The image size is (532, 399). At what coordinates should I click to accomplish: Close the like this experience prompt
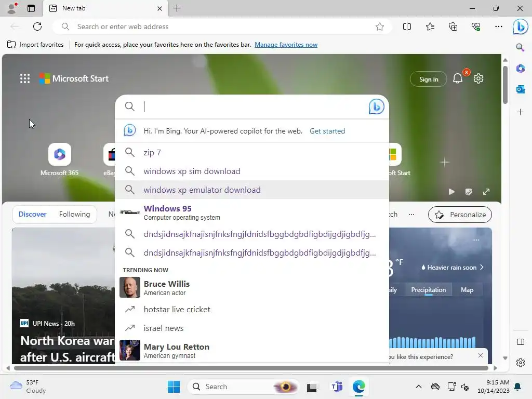pos(480,355)
